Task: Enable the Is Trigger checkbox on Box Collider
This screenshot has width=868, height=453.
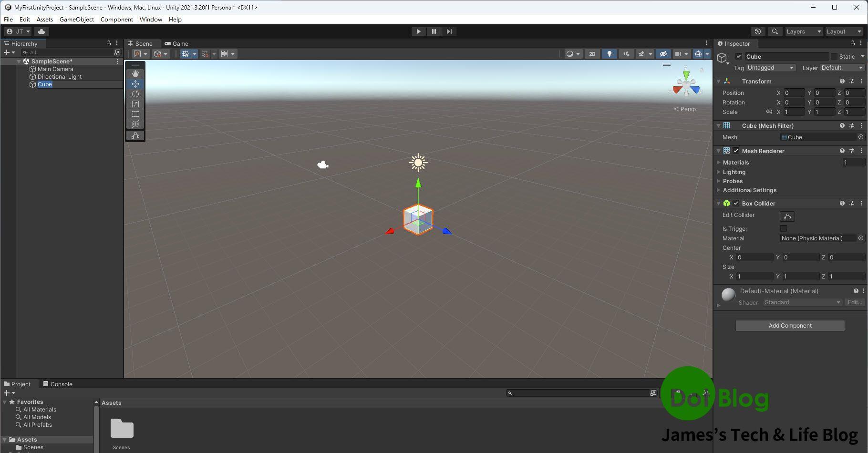Action: pos(783,228)
